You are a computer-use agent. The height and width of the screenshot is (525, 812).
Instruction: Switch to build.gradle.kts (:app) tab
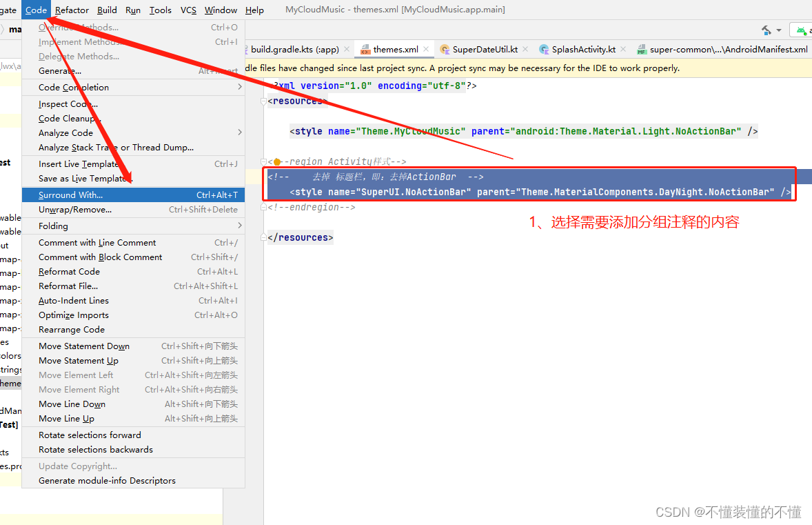pos(294,49)
